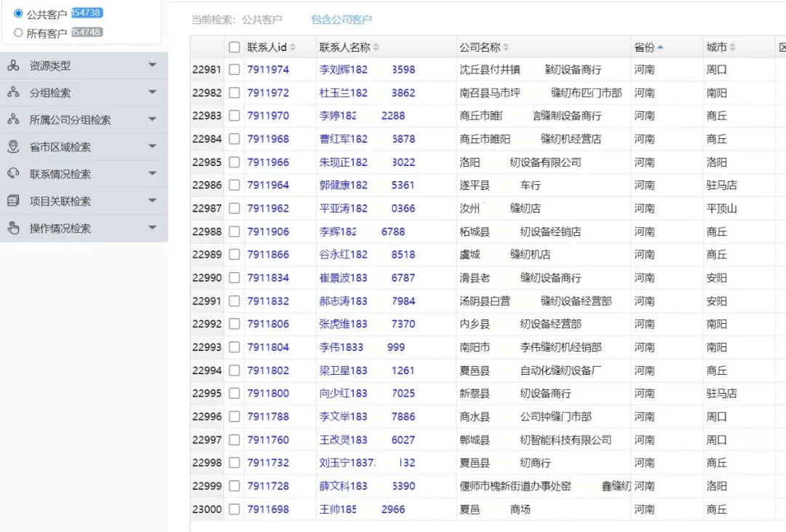786x532 pixels.
Task: Check the checkbox for row 22981
Action: (x=234, y=70)
